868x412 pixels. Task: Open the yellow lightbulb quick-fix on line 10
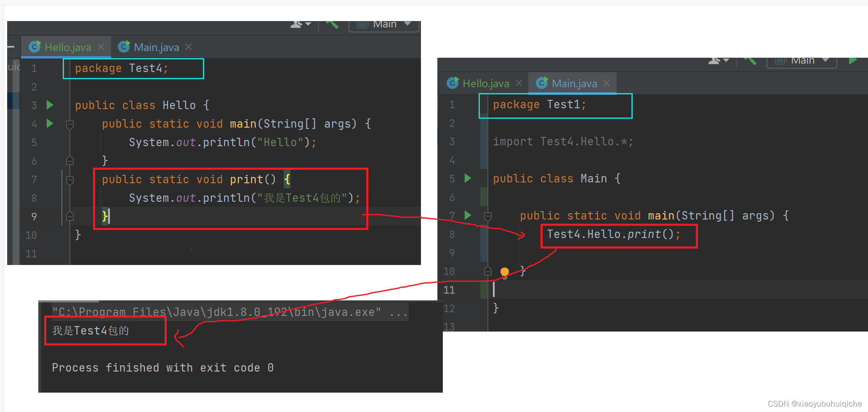point(505,272)
